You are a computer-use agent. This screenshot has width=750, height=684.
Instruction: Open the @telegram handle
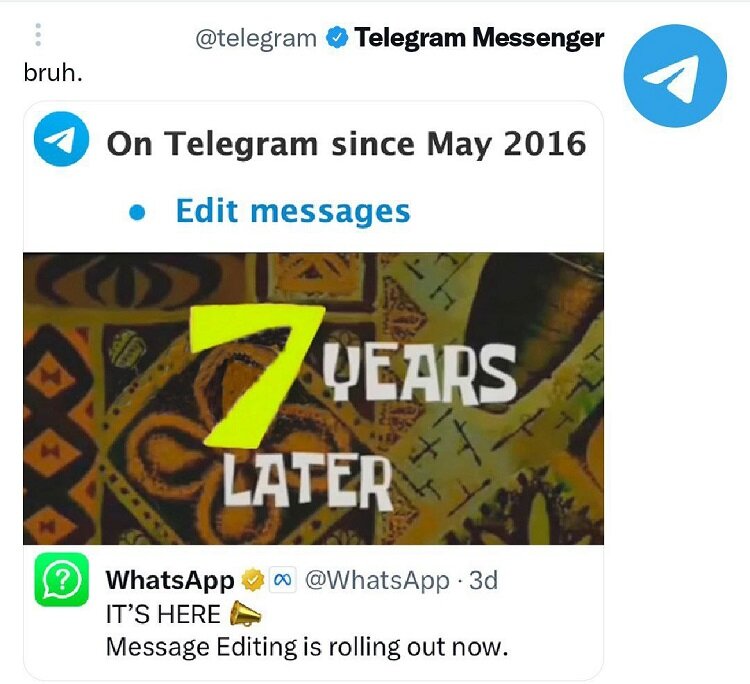click(x=256, y=39)
